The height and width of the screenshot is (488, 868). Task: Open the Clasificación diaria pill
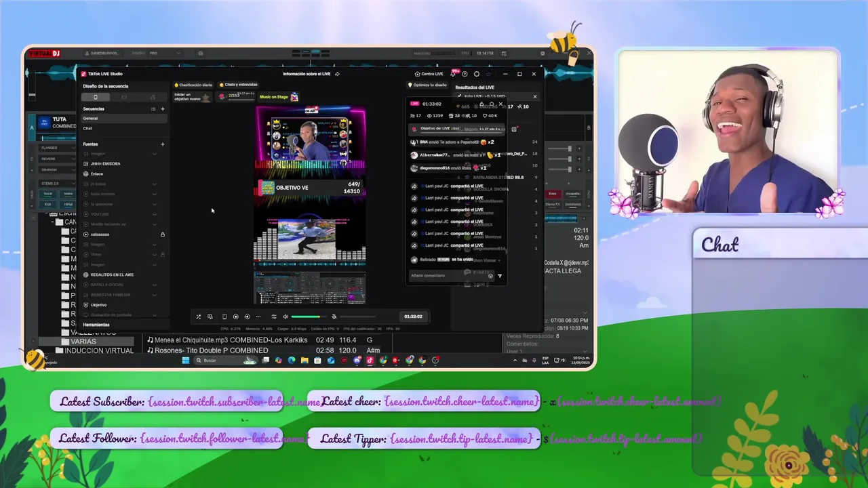coord(193,85)
